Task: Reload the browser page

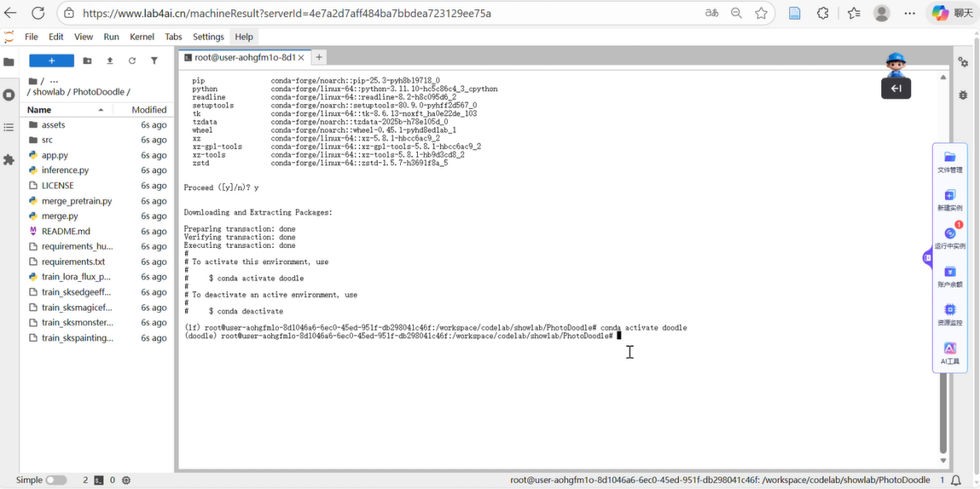Action: [38, 13]
